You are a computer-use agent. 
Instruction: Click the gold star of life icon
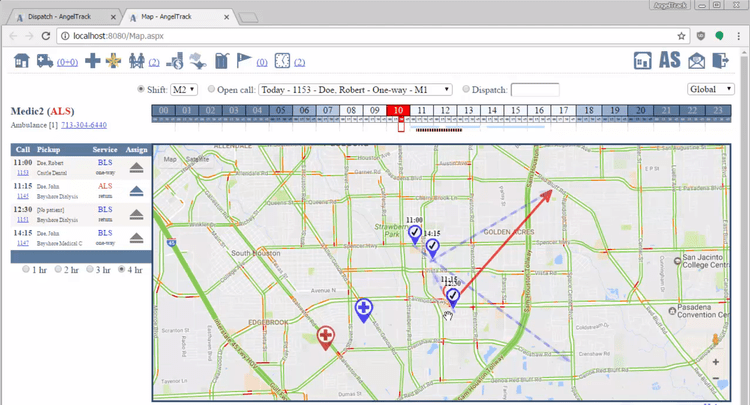tap(116, 61)
